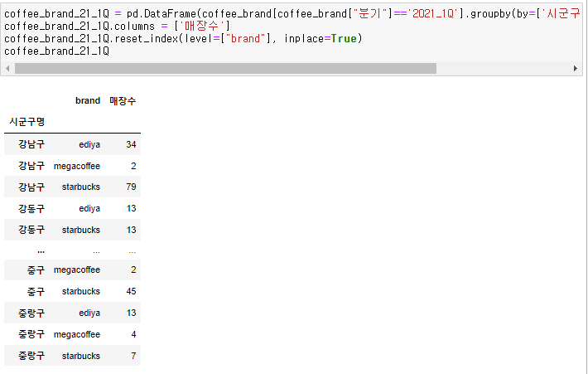Image resolution: width=588 pixels, height=374 pixels.
Task: Click 'starbucks' in the 강동구 row
Action: [x=81, y=230]
